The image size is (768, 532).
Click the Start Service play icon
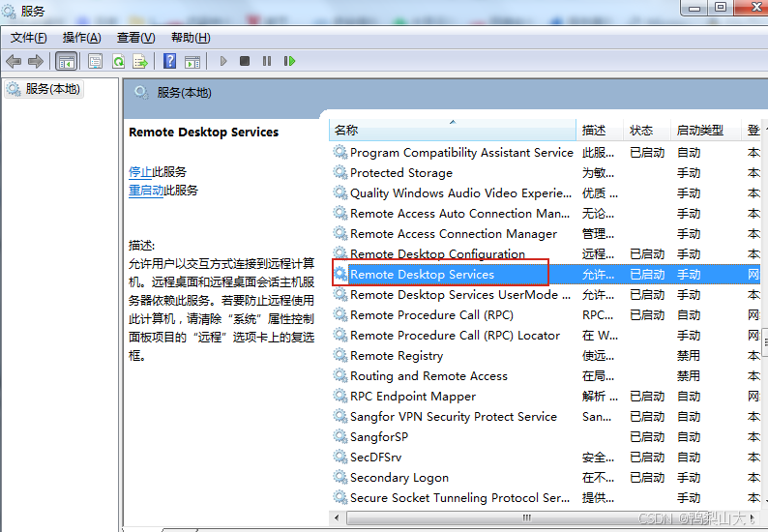(223, 61)
